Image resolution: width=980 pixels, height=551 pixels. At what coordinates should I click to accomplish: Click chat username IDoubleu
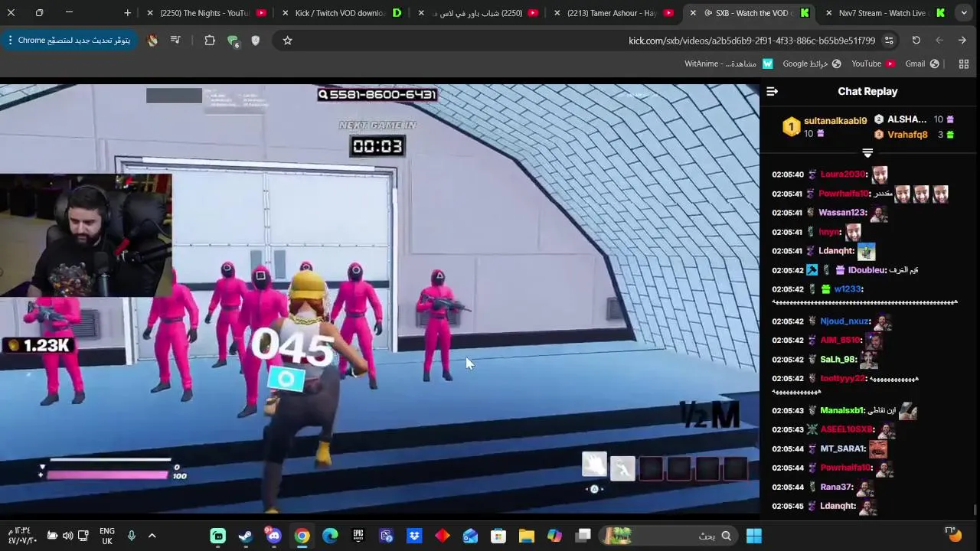coord(866,270)
